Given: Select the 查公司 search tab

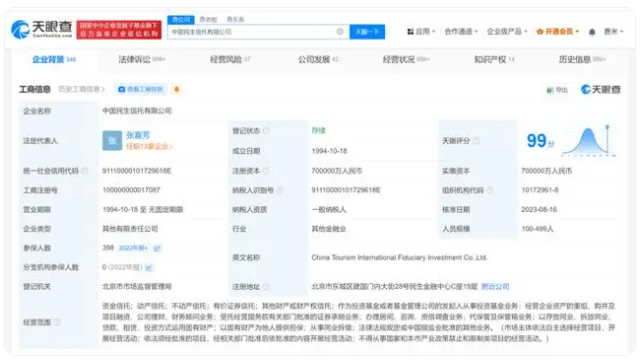Looking at the screenshot, I should 181,19.
